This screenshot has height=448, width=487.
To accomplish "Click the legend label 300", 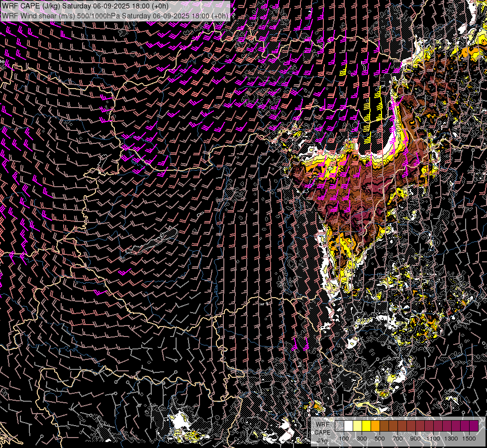I will tap(362, 439).
